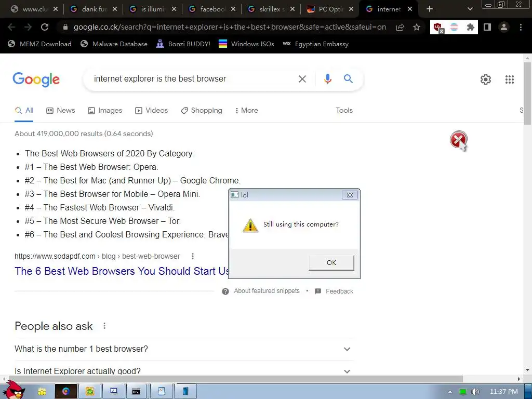Open the document window taskbar icon
Image resolution: width=532 pixels, height=399 pixels.
click(x=162, y=392)
